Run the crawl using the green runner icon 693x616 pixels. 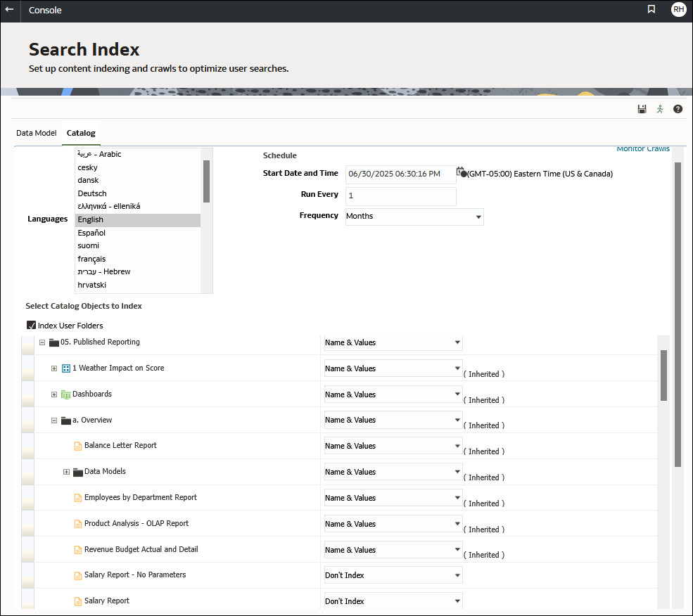pyautogui.click(x=660, y=109)
